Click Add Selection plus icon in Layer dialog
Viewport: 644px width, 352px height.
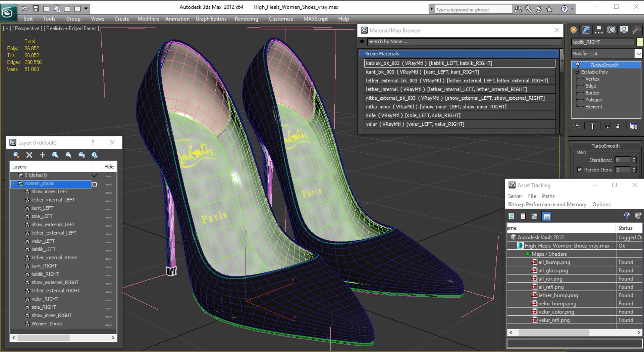[x=42, y=155]
